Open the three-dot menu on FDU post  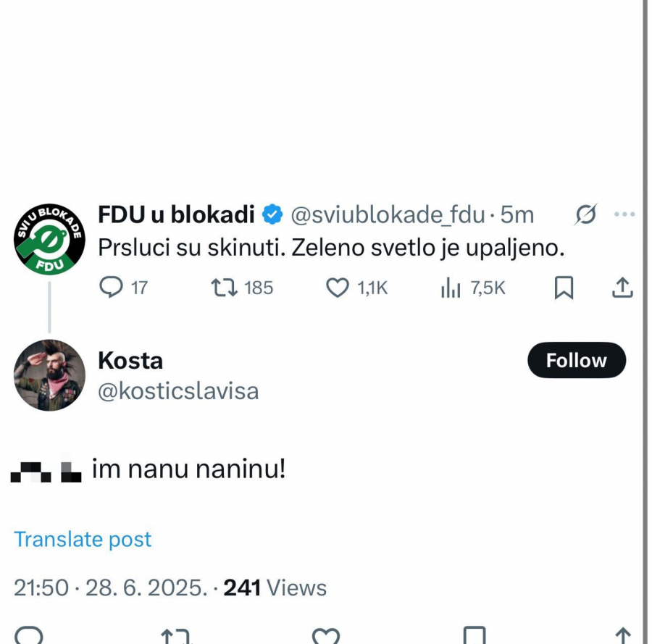tap(624, 214)
